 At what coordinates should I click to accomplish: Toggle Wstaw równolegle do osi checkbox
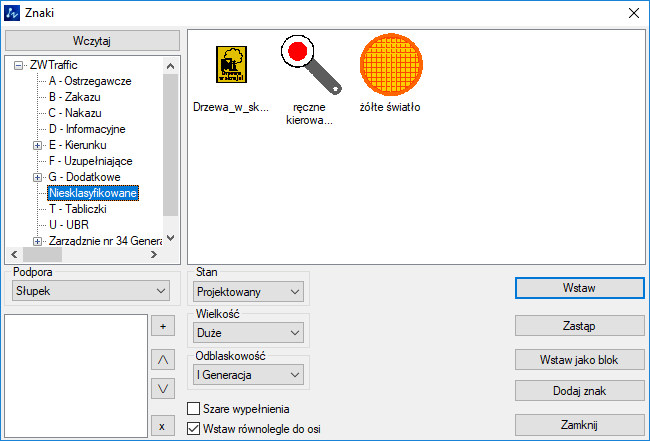[194, 429]
